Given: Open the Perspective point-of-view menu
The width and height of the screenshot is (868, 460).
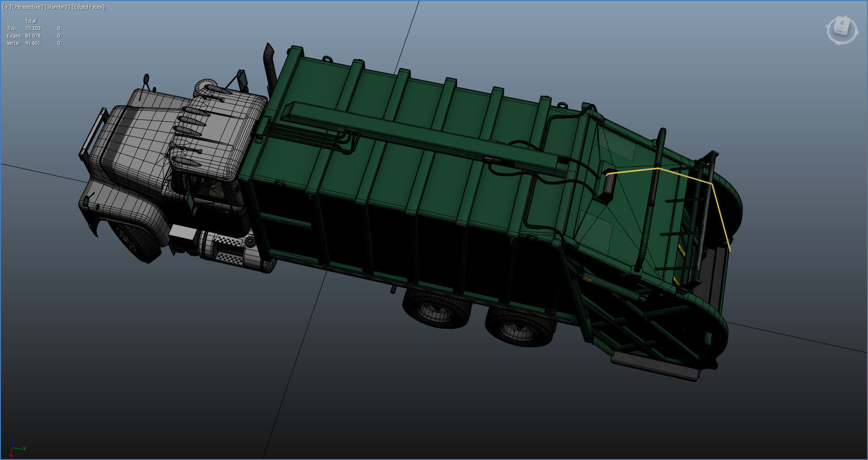Looking at the screenshot, I should click(28, 7).
